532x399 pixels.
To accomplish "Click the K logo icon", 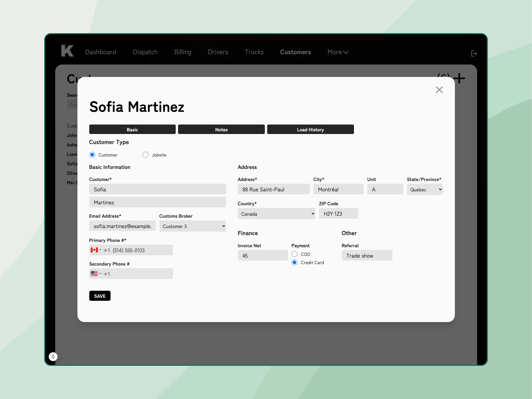I will [67, 51].
